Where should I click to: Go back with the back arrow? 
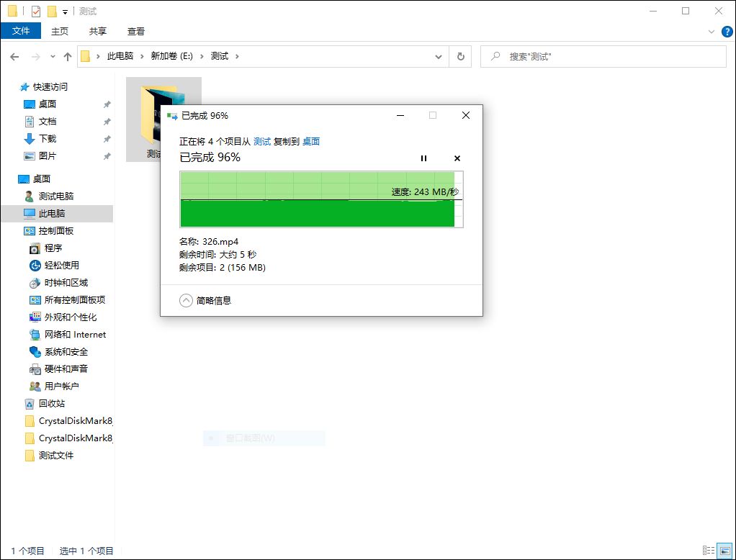(x=14, y=57)
